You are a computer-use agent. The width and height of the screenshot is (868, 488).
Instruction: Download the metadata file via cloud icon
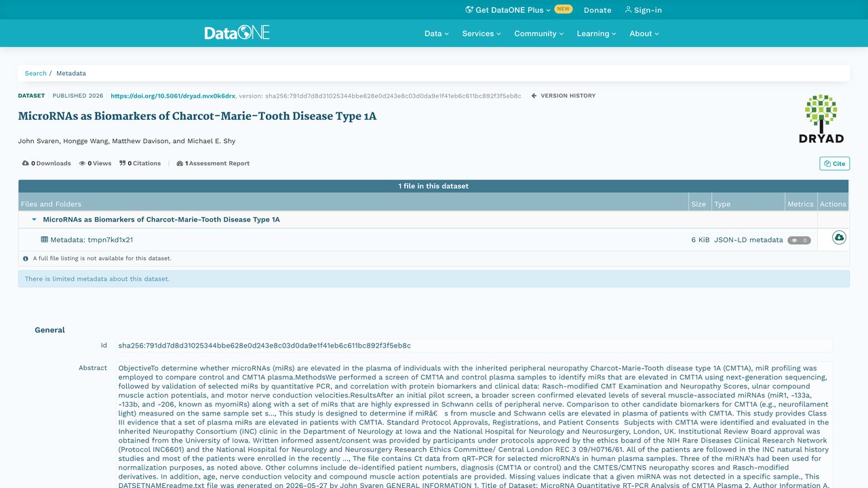pyautogui.click(x=839, y=238)
